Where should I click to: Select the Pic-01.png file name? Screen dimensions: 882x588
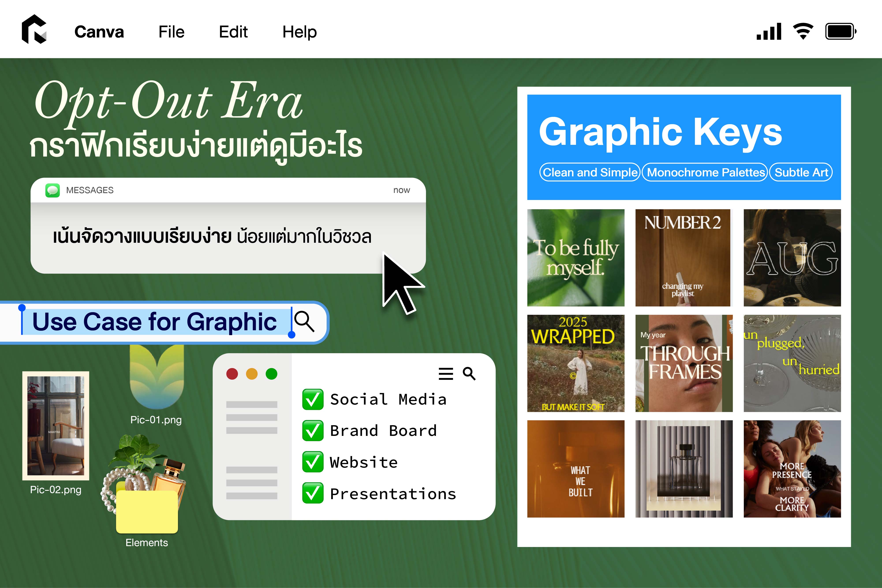click(x=156, y=420)
